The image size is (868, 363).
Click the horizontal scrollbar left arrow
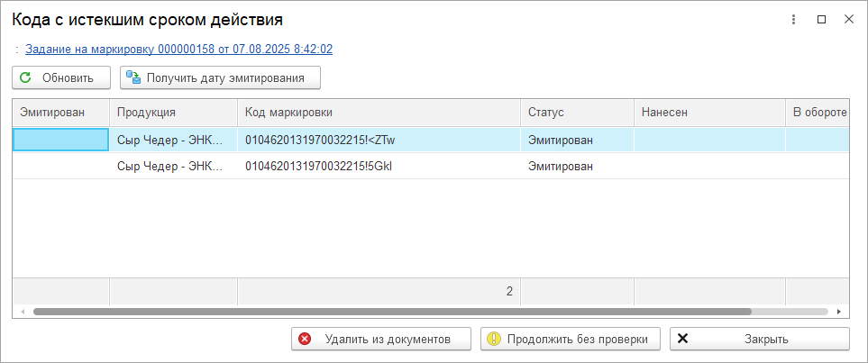point(22,312)
